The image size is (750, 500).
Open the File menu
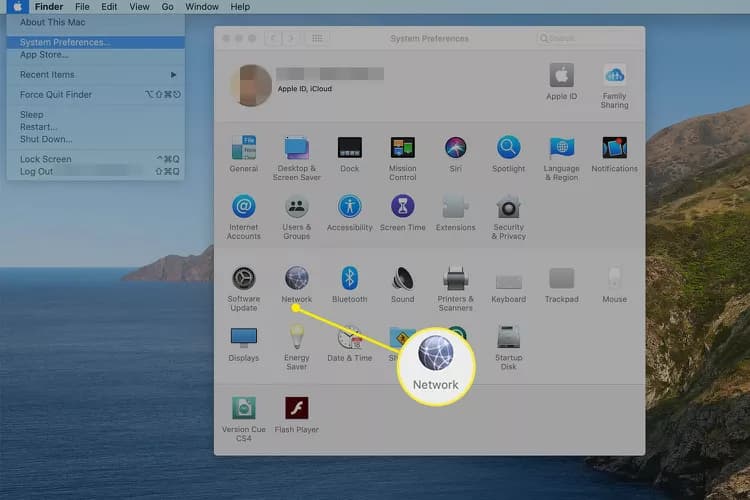[x=82, y=7]
